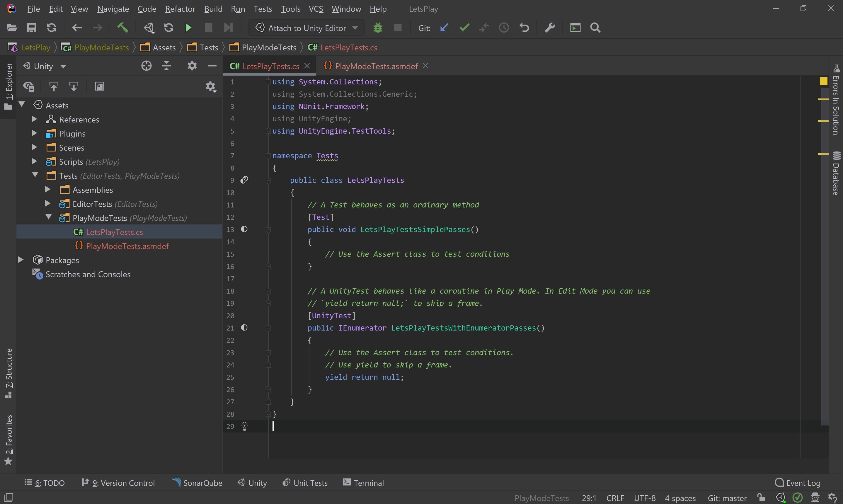Open the Unity view selector dropdown
This screenshot has height=504, width=843.
point(45,66)
